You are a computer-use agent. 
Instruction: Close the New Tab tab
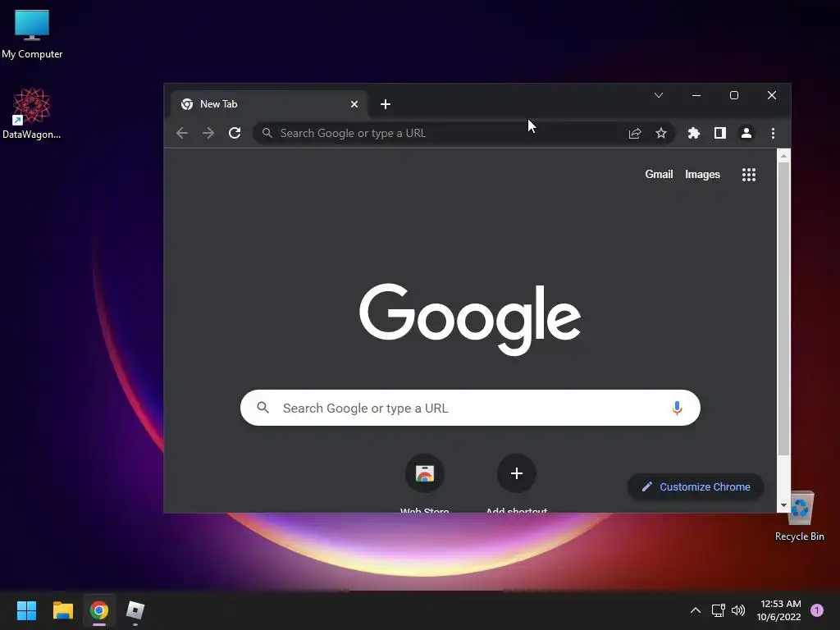tap(354, 104)
